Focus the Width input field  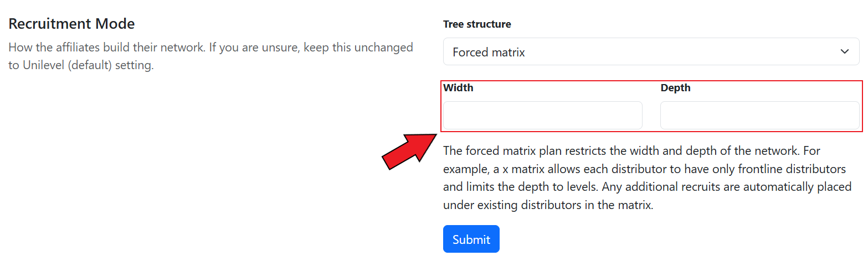(x=542, y=116)
